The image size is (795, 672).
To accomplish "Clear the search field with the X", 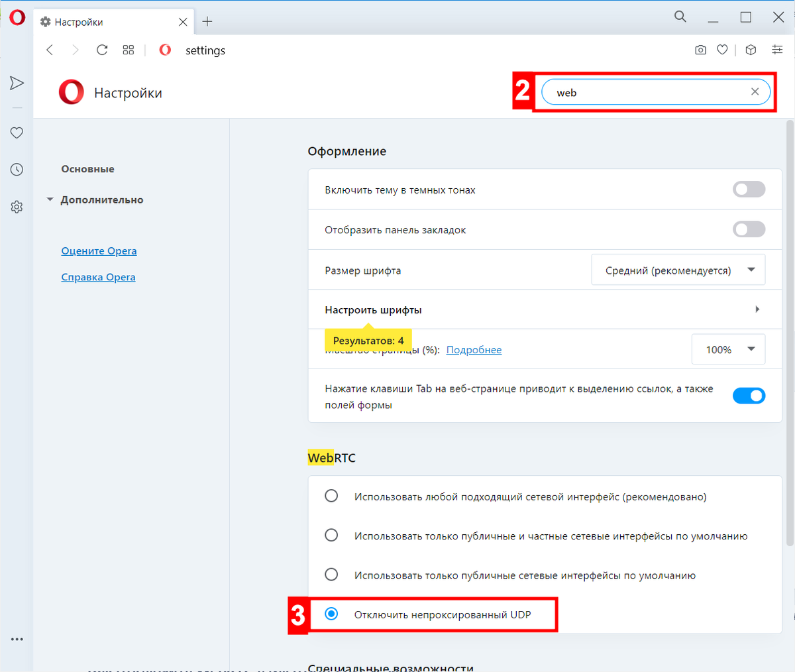I will [x=755, y=91].
